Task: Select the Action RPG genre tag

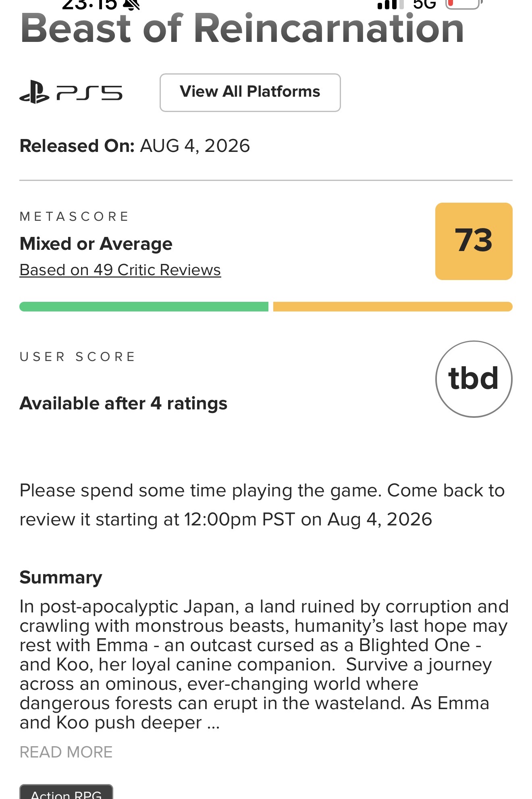Action: [66, 792]
